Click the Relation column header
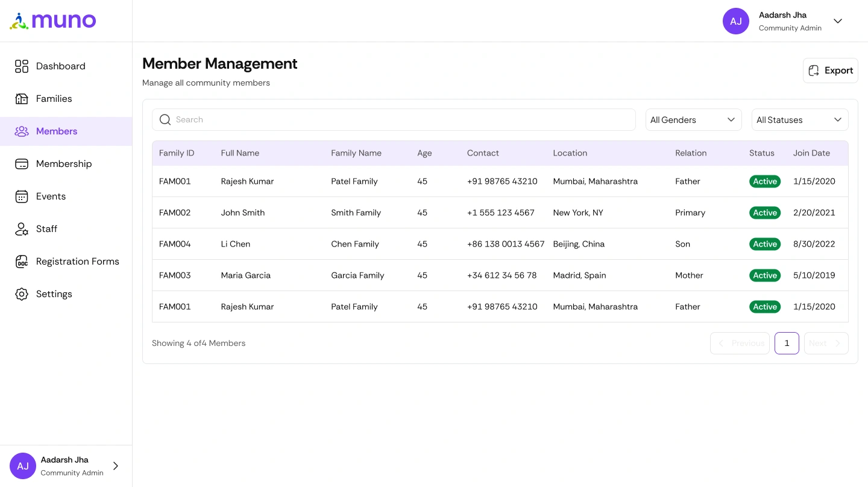This screenshot has height=487, width=868. coord(691,153)
